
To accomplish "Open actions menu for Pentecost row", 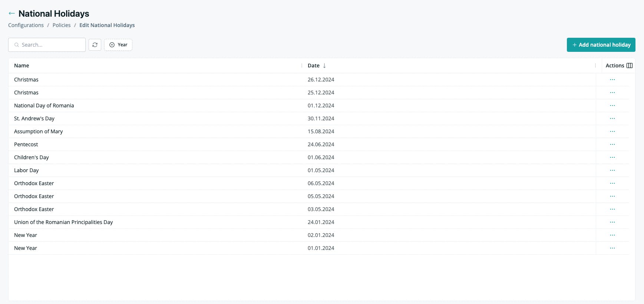I will [x=612, y=144].
